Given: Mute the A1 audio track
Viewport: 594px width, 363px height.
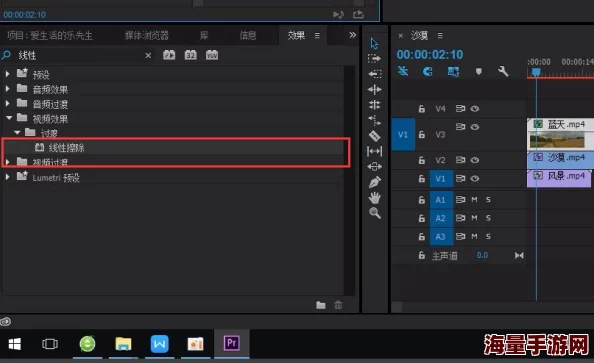Looking at the screenshot, I should [474, 199].
